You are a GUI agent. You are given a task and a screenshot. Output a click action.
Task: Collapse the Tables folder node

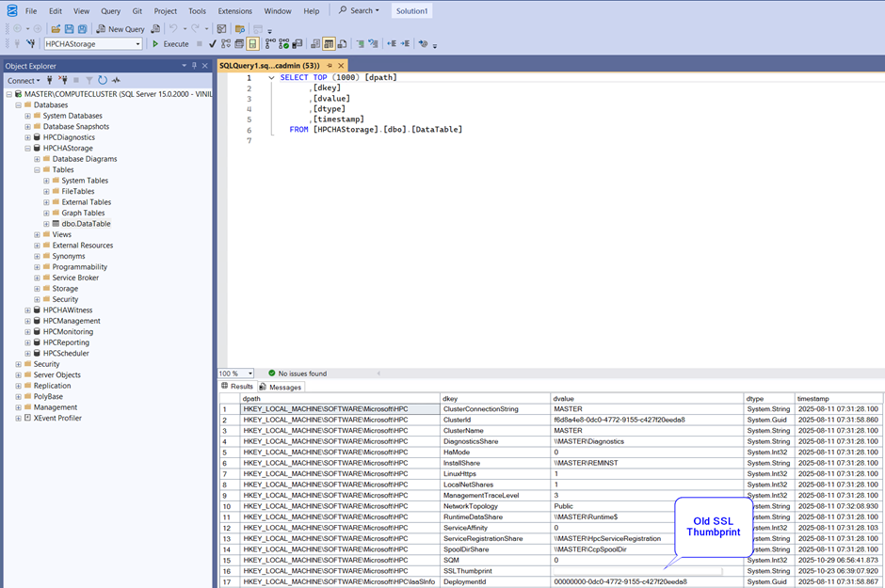pos(38,170)
